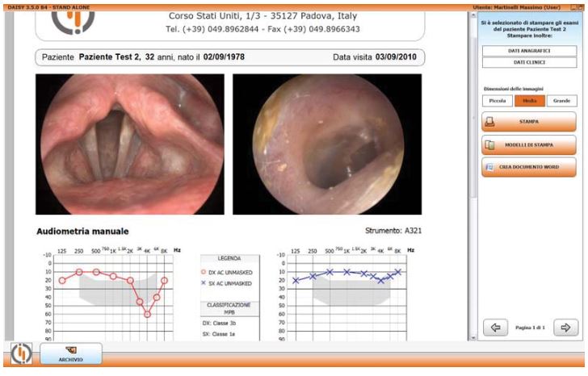This screenshot has height=376, width=588.
Task: Click scroll-up arrow of the report preview scrollbar
Action: point(472,15)
